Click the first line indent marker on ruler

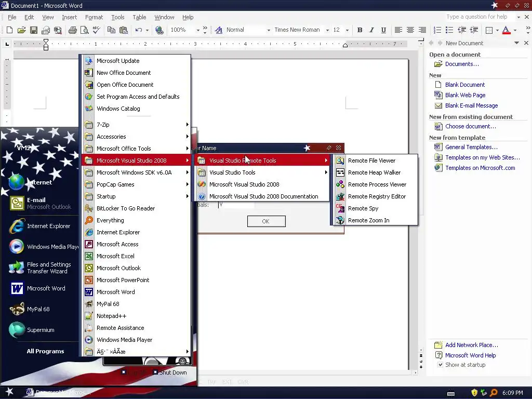[x=46, y=42]
